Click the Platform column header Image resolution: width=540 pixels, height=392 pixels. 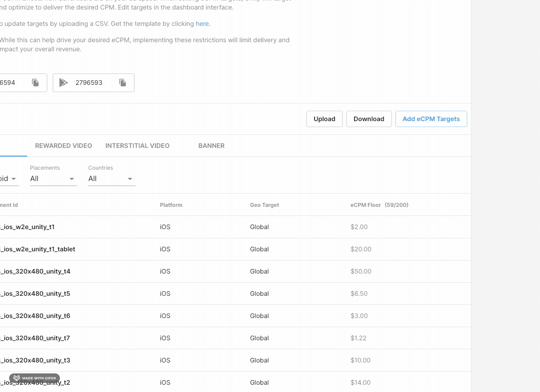click(x=171, y=205)
